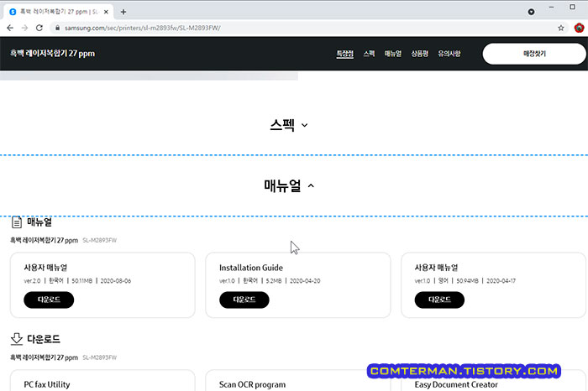Image resolution: width=588 pixels, height=391 pixels.
Task: Click the red extension icon by address bar
Action: coord(579,28)
